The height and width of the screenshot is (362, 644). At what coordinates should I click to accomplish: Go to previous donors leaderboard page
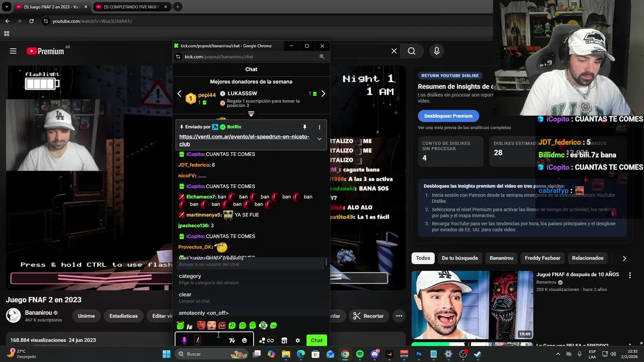[x=179, y=94]
